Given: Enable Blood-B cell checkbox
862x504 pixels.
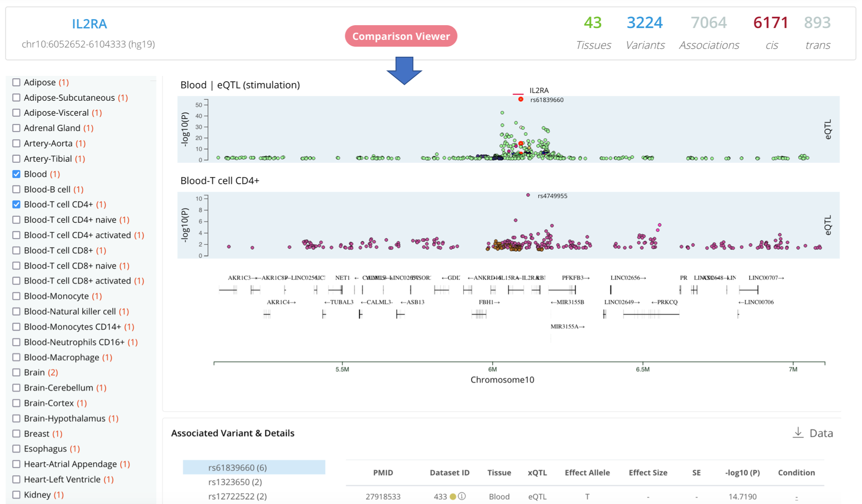Looking at the screenshot, I should tap(16, 189).
